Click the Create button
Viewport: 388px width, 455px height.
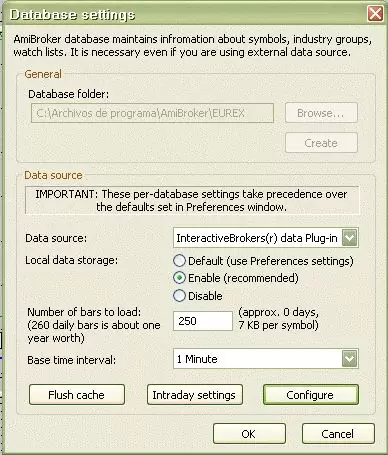point(321,143)
